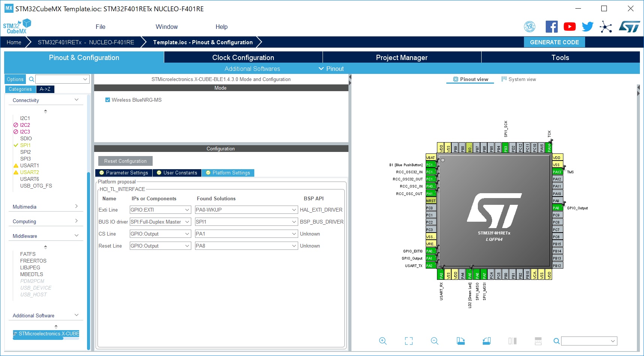Select pin PC0 on the chip

pos(431,208)
